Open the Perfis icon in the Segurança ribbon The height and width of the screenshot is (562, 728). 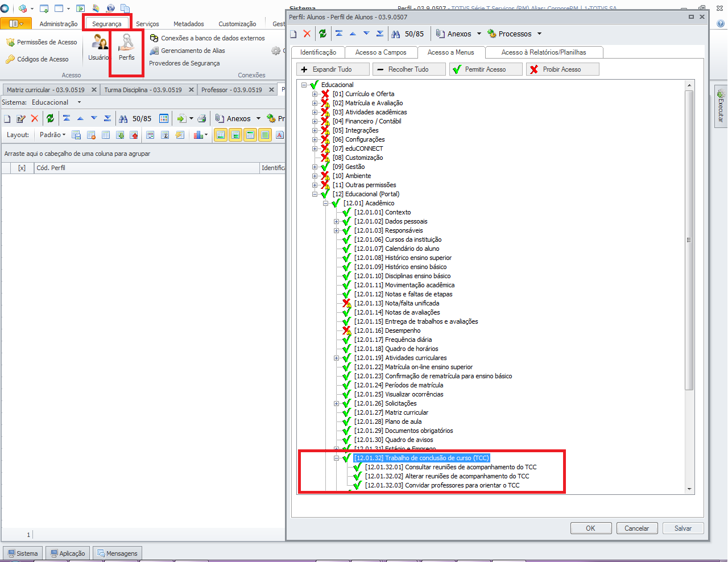tap(126, 47)
